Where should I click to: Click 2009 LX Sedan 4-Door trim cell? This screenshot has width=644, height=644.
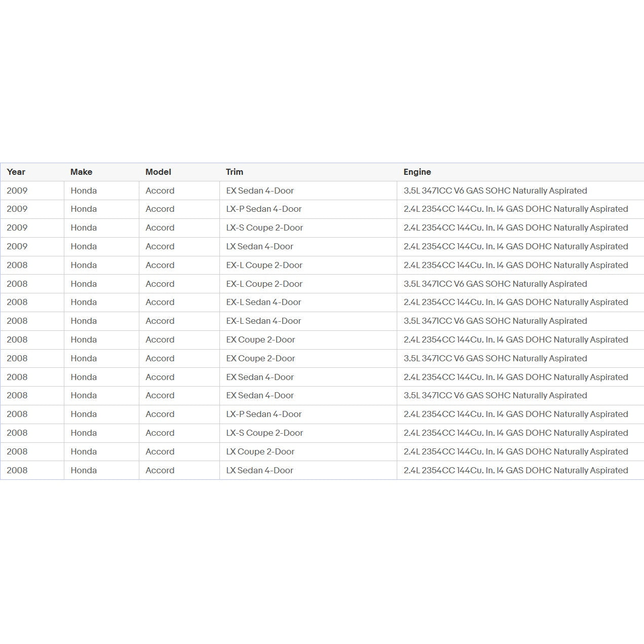pyautogui.click(x=259, y=246)
